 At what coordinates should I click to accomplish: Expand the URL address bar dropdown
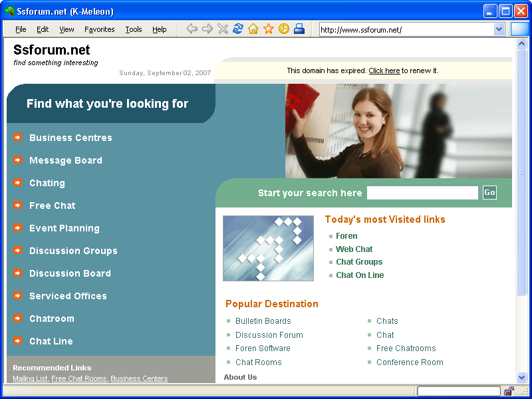[x=499, y=29]
